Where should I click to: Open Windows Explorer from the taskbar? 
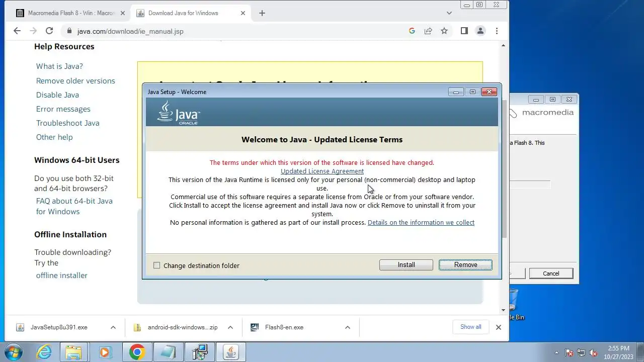tap(73, 352)
